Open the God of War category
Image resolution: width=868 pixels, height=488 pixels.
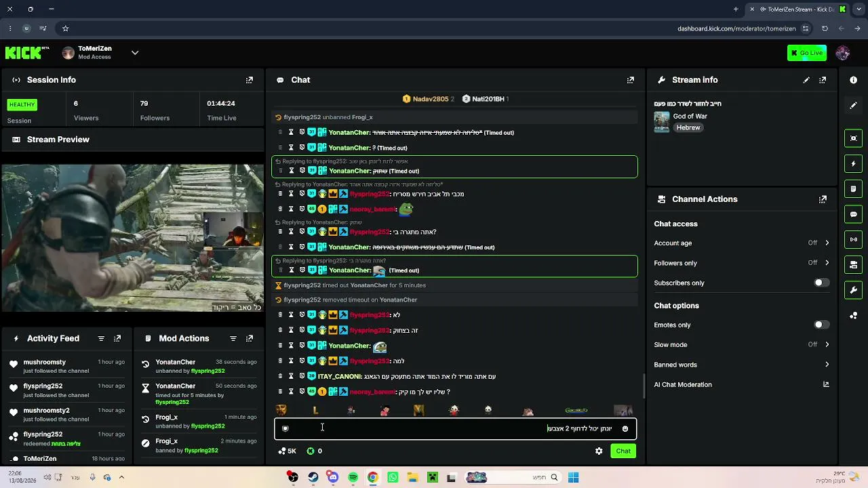point(690,116)
